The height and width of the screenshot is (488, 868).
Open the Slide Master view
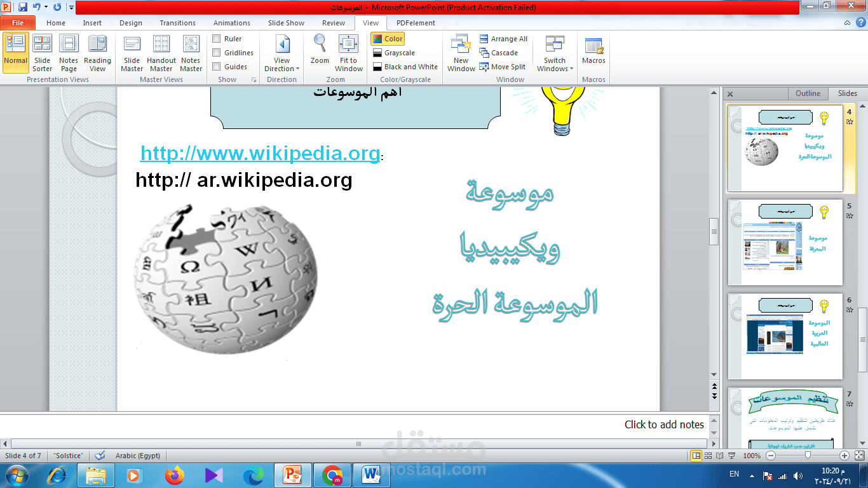pyautogui.click(x=132, y=53)
